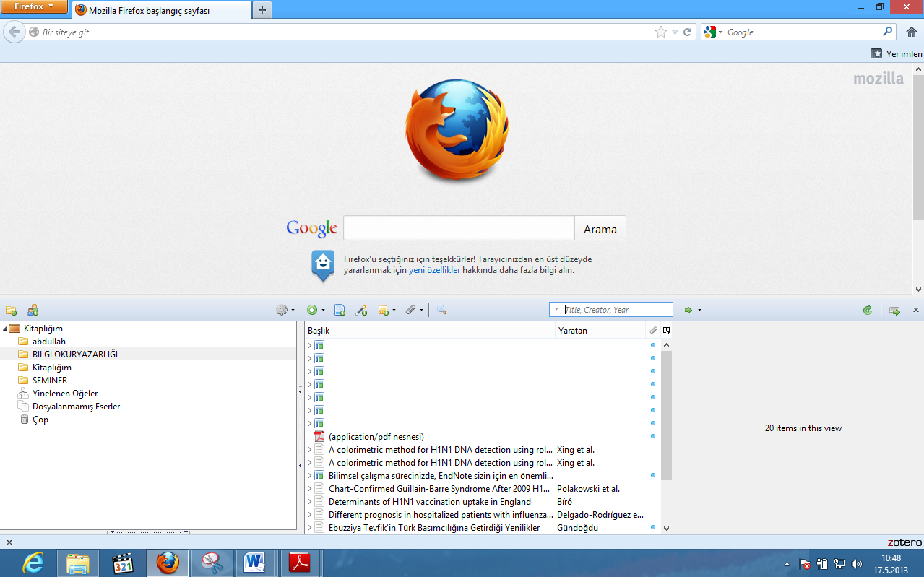
Task: Open the orange Firefox menu button
Action: [x=35, y=7]
